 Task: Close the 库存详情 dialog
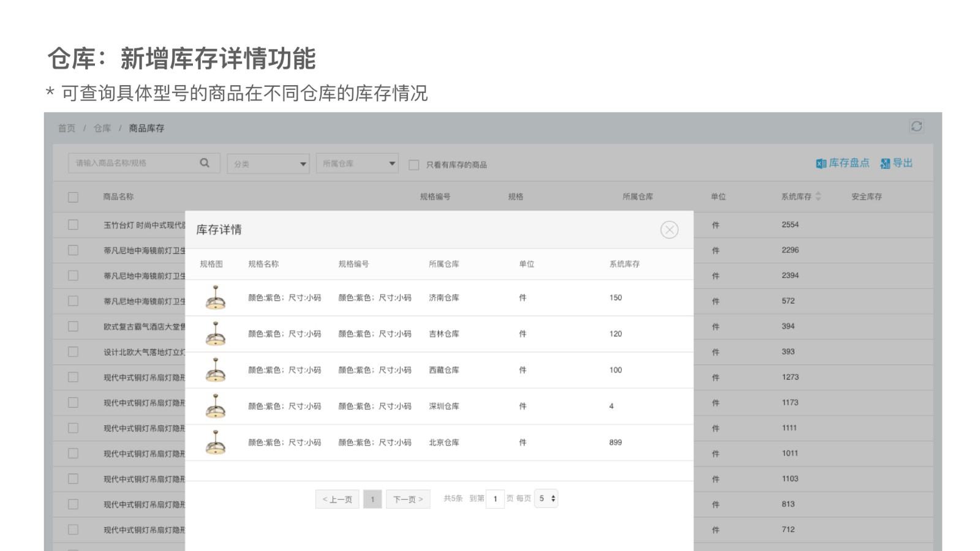669,230
